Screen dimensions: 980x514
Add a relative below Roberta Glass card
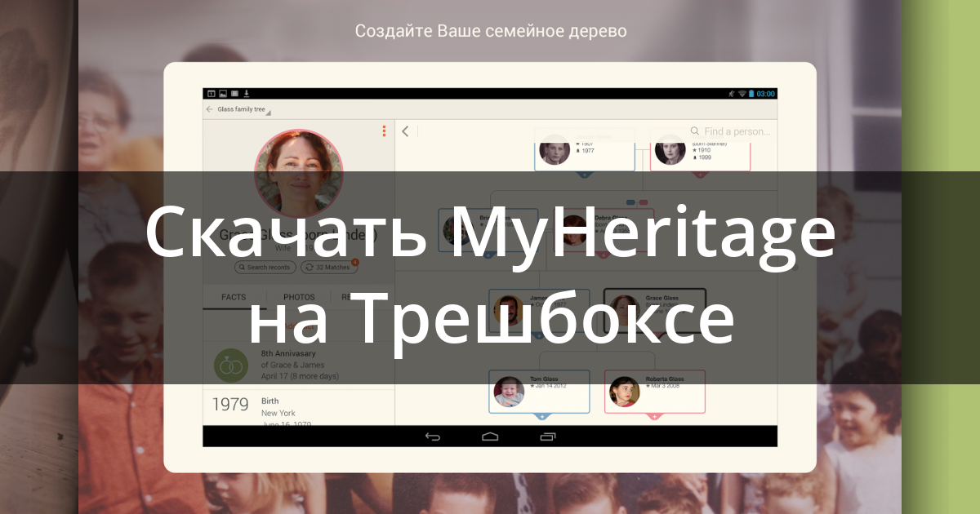pyautogui.click(x=654, y=416)
